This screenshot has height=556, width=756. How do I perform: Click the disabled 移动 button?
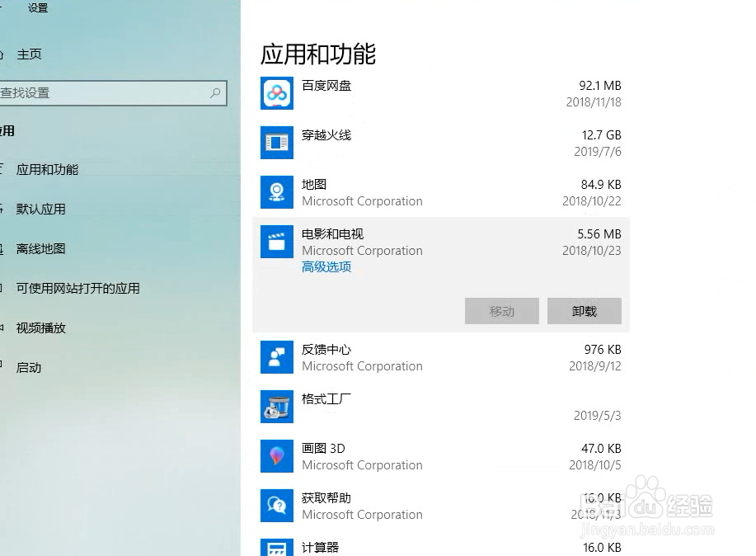[x=502, y=311]
